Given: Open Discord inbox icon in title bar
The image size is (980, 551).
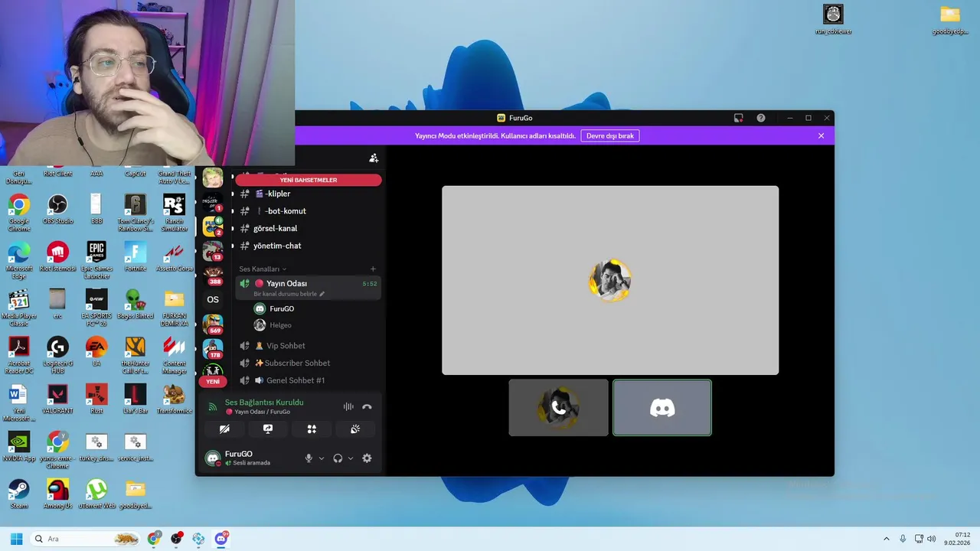Looking at the screenshot, I should 738,118.
